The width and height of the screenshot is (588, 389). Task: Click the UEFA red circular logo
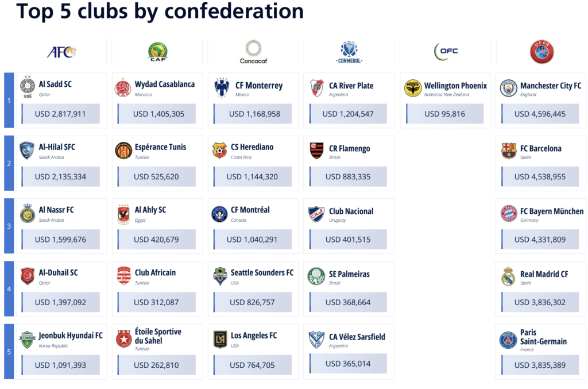tap(542, 52)
